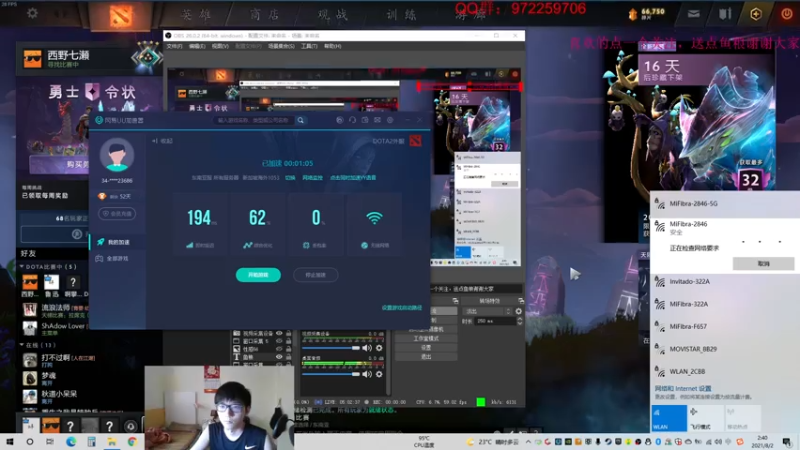Click the stop acceleration button
This screenshot has height=450, width=800.
[315, 275]
